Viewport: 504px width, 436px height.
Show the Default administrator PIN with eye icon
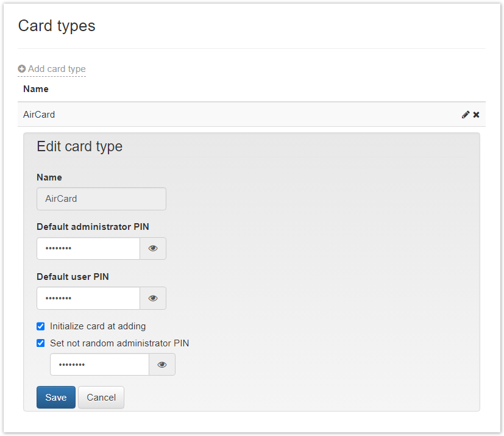(x=153, y=248)
